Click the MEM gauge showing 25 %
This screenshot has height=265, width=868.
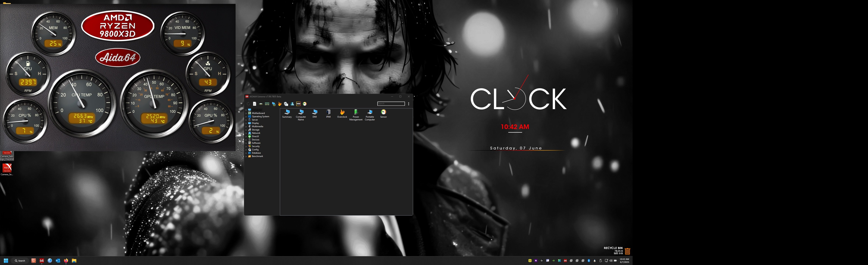53,33
